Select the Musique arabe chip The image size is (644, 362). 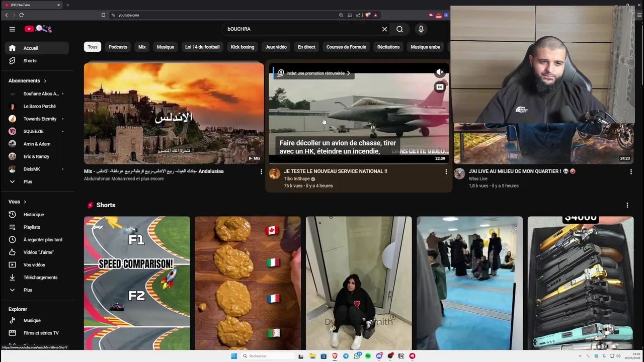425,47
